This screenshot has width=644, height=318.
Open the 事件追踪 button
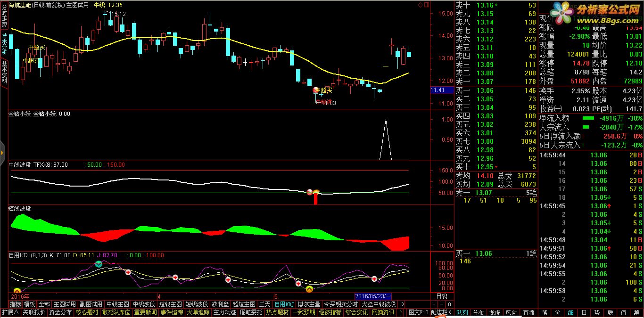(x=172, y=312)
